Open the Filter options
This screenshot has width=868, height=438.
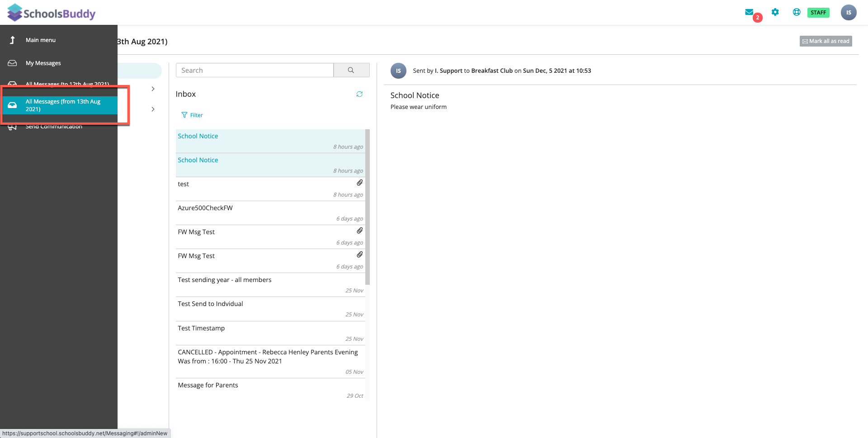point(192,115)
